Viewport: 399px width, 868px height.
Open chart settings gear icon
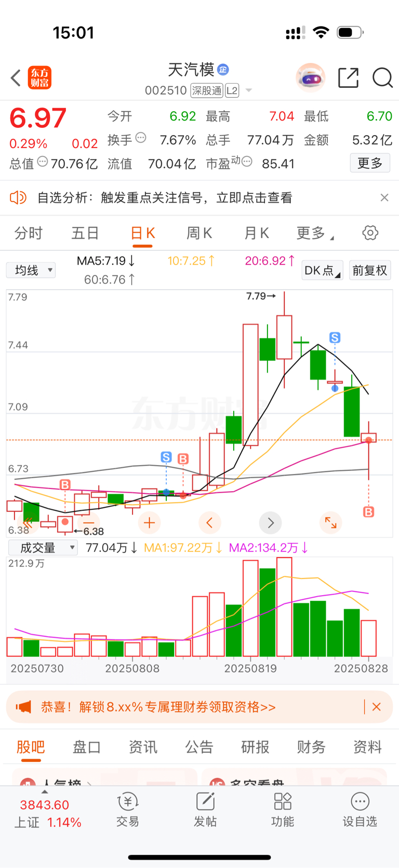370,233
